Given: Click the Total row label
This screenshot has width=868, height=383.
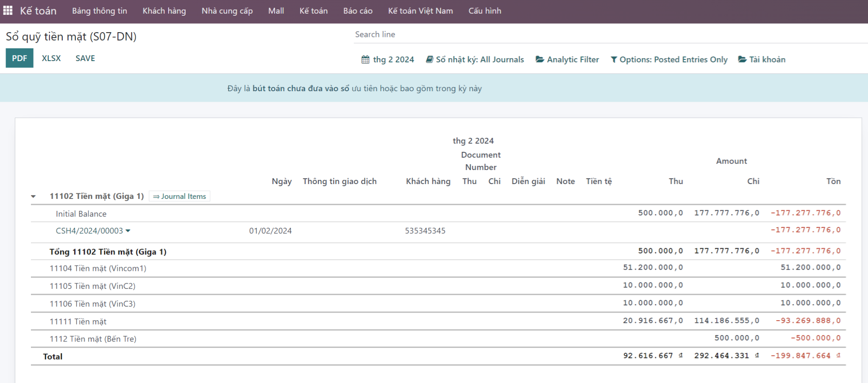Looking at the screenshot, I should click(x=53, y=356).
